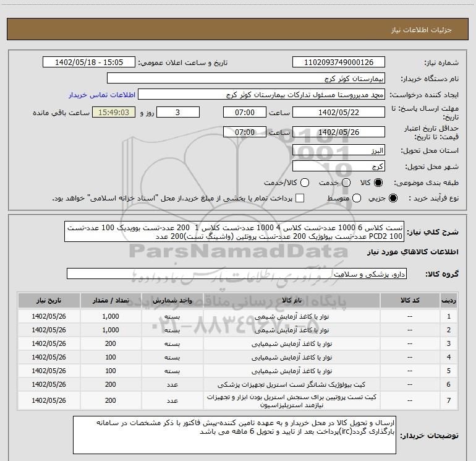Click the remaining days field showing 3
The image size is (476, 461).
click(178, 113)
